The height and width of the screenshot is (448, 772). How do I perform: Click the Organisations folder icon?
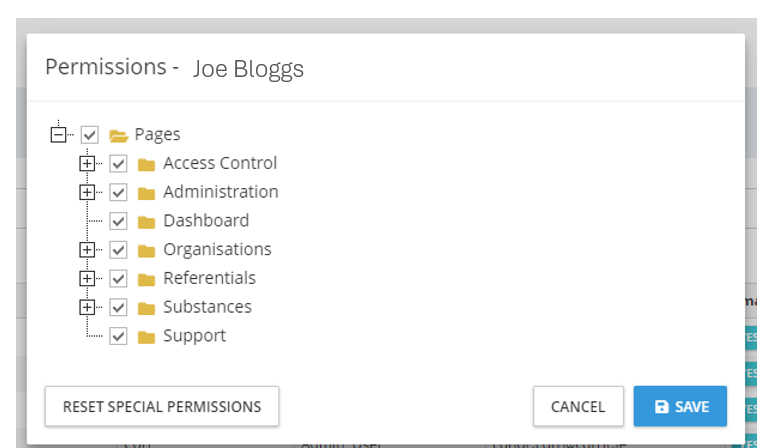coord(147,250)
